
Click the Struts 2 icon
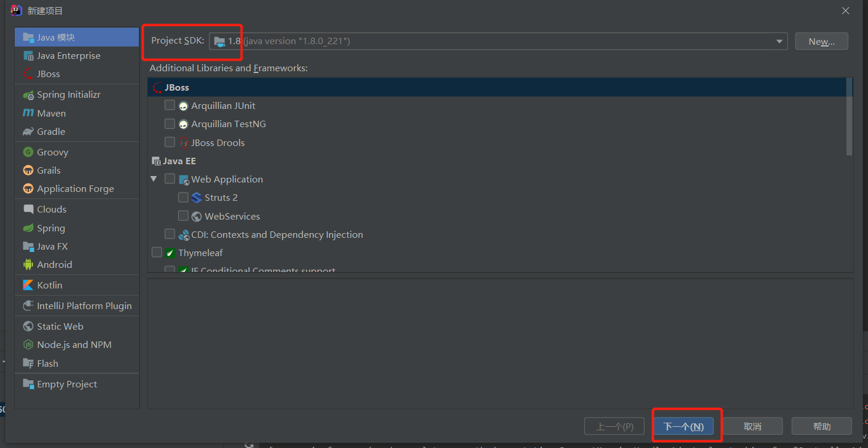tap(197, 198)
